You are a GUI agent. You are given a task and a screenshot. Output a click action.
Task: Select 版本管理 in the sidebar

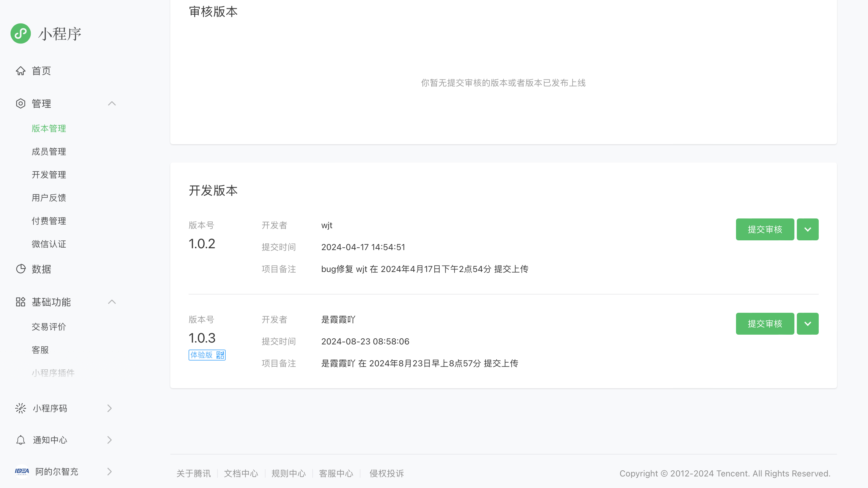click(x=49, y=128)
